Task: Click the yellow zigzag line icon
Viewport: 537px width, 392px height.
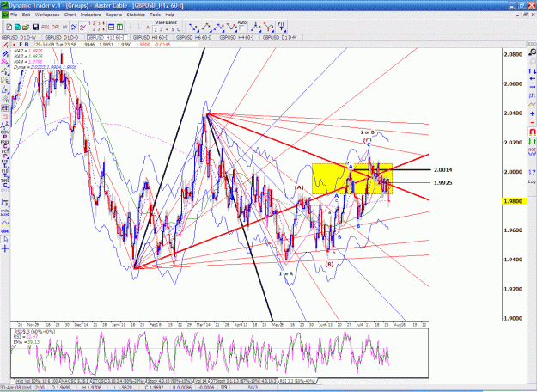Action: coord(532,104)
